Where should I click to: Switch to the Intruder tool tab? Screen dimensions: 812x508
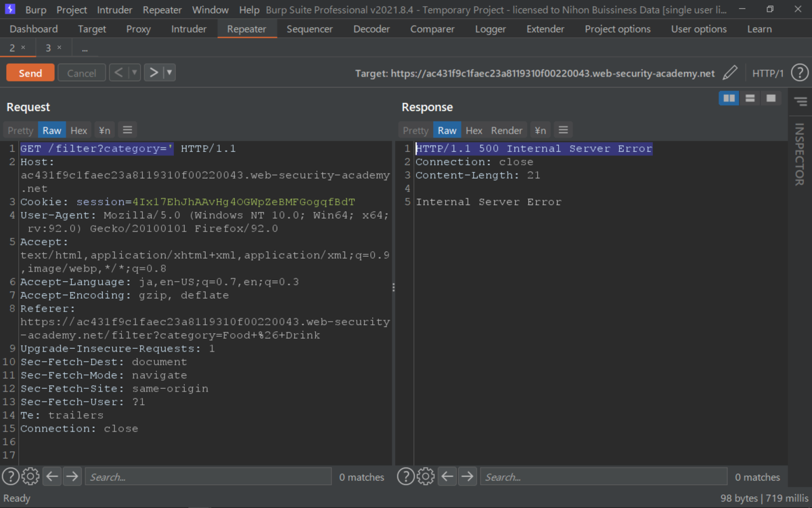pyautogui.click(x=189, y=29)
